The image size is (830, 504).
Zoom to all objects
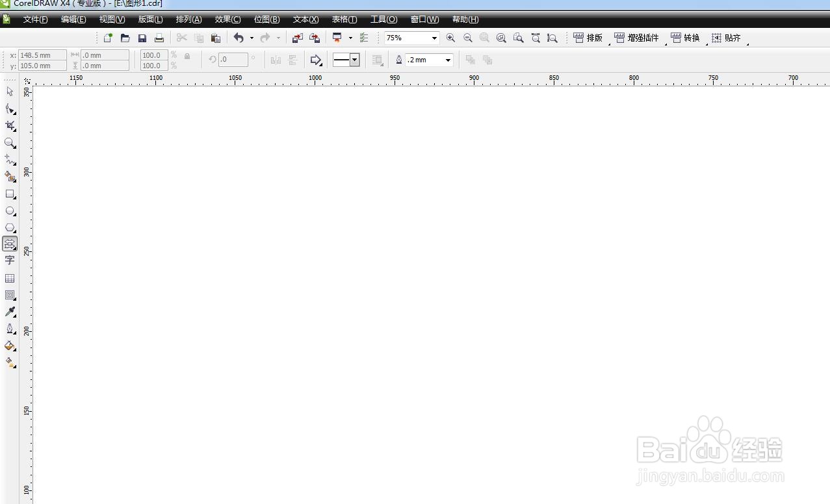pos(501,38)
